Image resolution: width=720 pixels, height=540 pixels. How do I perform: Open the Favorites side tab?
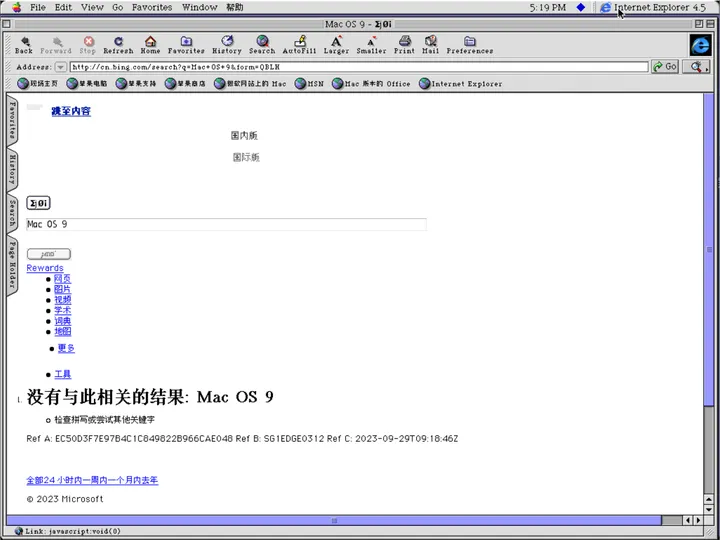coord(12,120)
